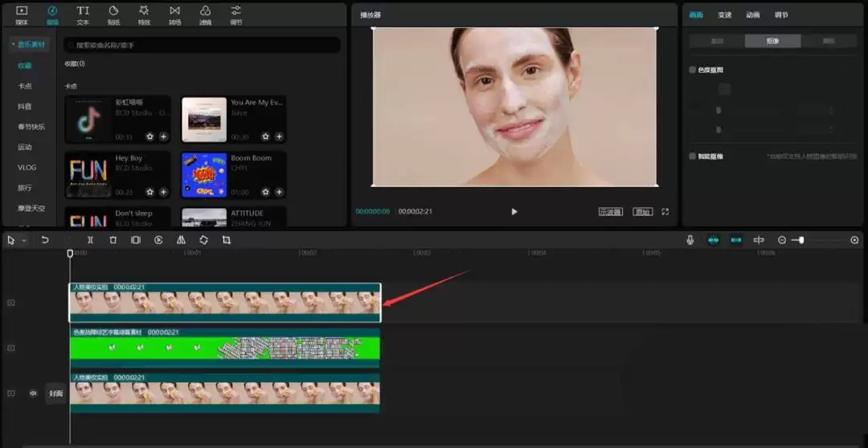The width and height of the screenshot is (868, 448).
Task: Switch to the 动画 (Animation) tab
Action: (x=753, y=14)
